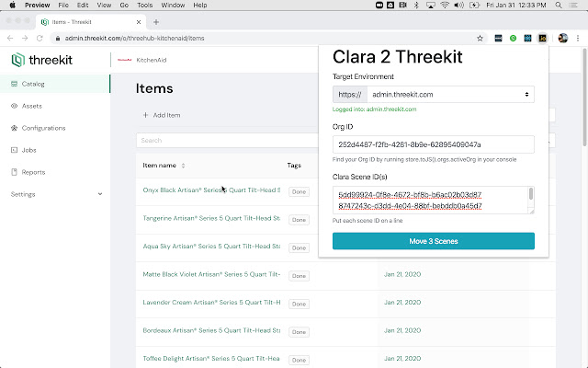Open the Tools menu
The width and height of the screenshot is (588, 368).
pyautogui.click(x=145, y=5)
